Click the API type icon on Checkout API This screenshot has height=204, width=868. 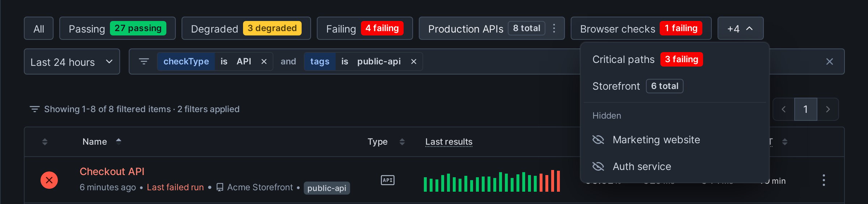point(388,180)
